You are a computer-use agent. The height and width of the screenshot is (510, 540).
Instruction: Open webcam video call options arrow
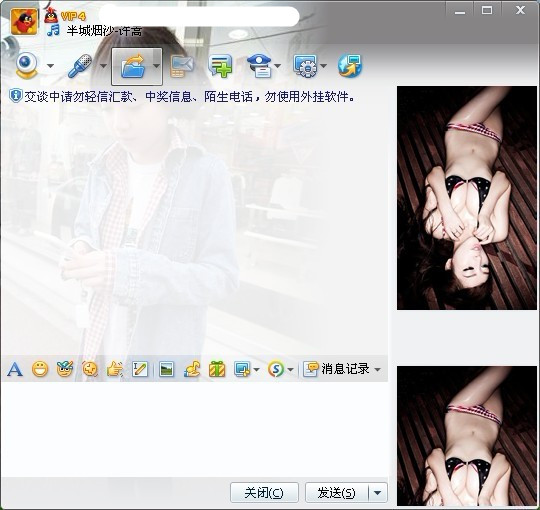coord(50,66)
